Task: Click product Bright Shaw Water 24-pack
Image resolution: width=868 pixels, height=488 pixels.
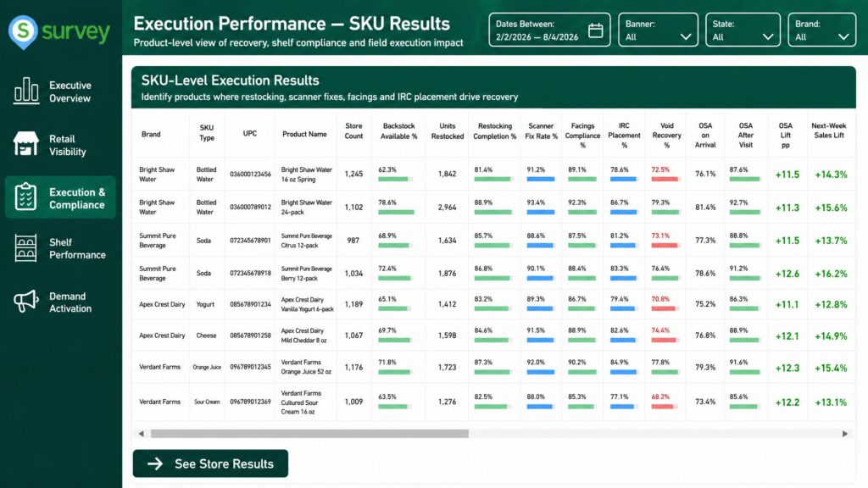Action: (306, 207)
